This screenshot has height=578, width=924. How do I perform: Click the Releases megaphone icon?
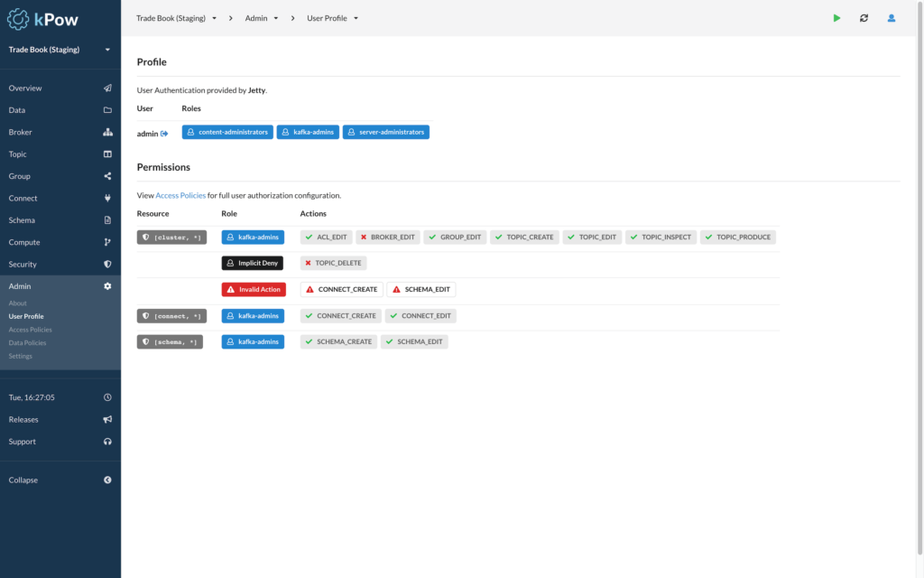106,419
